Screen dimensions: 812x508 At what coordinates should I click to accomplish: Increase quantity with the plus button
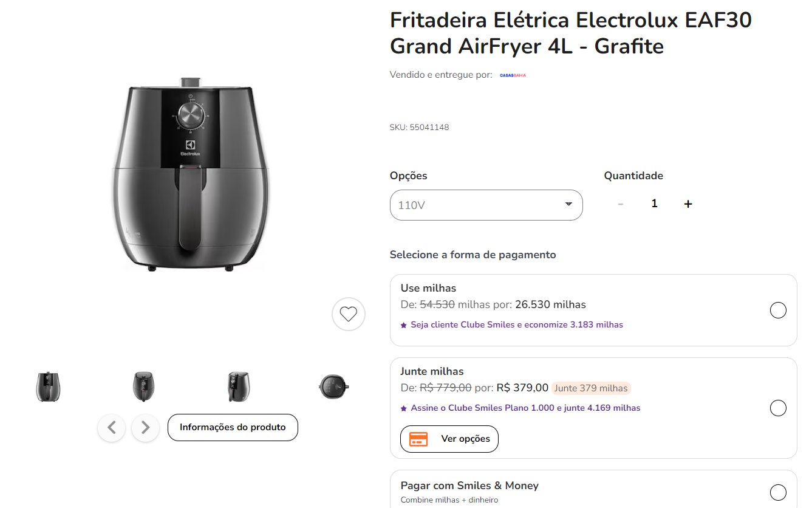(x=688, y=204)
